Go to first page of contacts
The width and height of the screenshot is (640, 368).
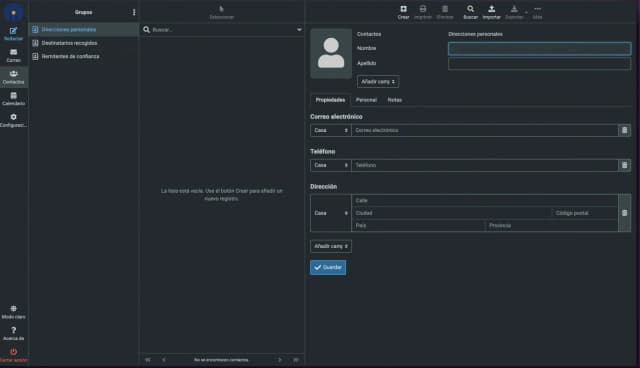click(x=148, y=360)
